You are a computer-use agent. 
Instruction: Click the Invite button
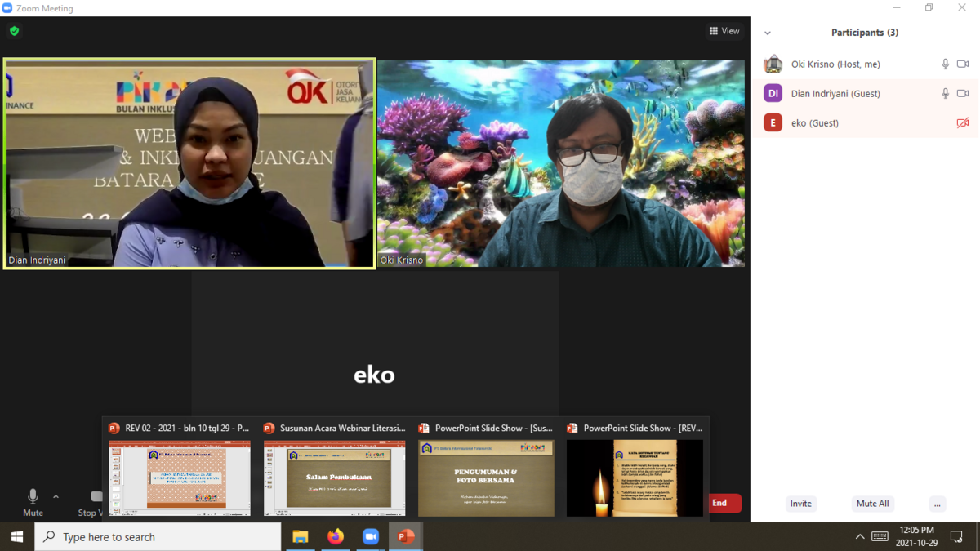point(800,504)
